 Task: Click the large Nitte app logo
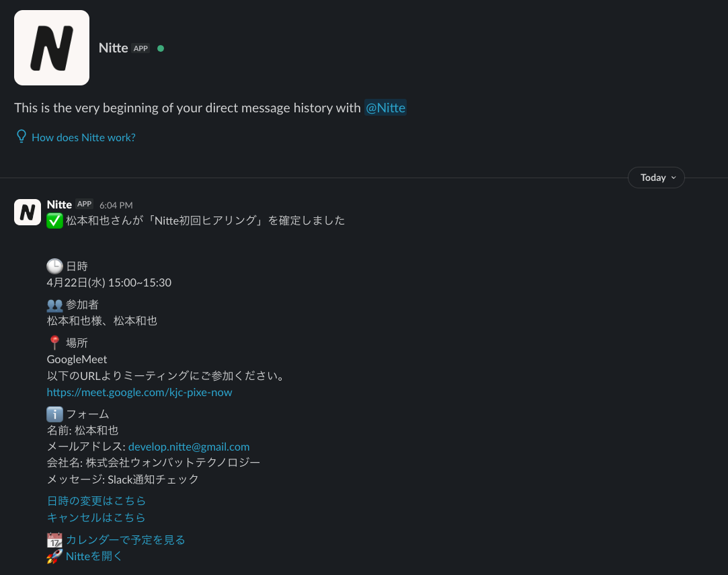point(52,48)
